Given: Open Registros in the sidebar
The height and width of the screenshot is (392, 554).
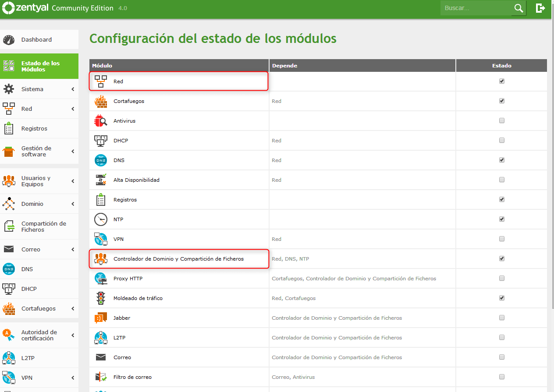Looking at the screenshot, I should point(34,129).
